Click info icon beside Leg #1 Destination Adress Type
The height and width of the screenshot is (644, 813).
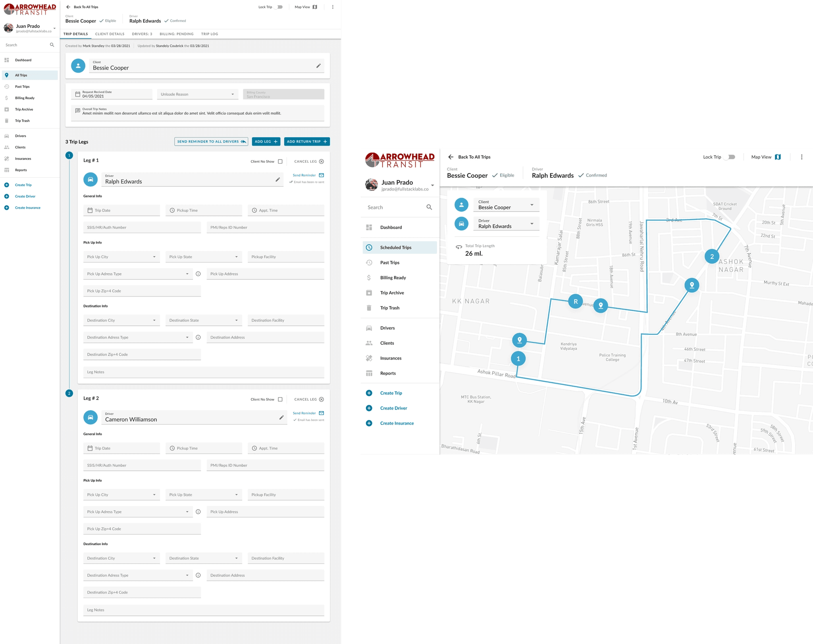tap(198, 337)
